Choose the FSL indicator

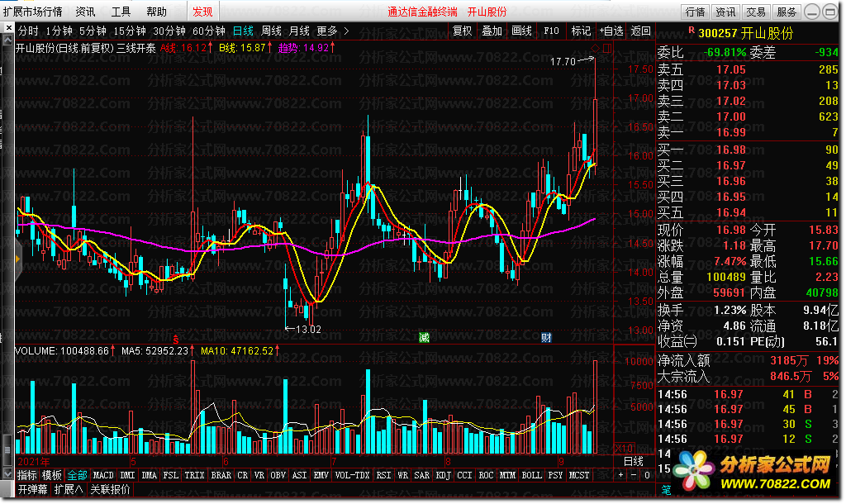[x=170, y=475]
